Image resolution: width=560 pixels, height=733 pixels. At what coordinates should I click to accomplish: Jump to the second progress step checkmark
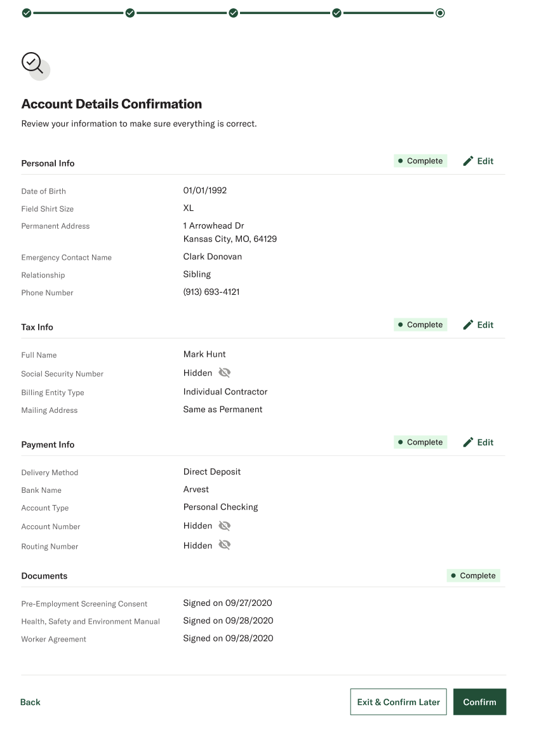coord(130,13)
